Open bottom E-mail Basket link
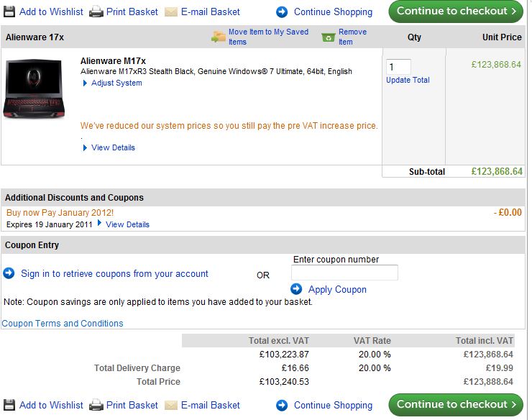 click(211, 405)
